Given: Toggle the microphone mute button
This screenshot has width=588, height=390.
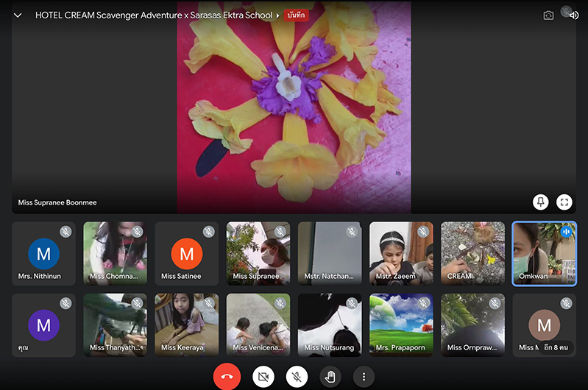Looking at the screenshot, I should click(x=297, y=377).
